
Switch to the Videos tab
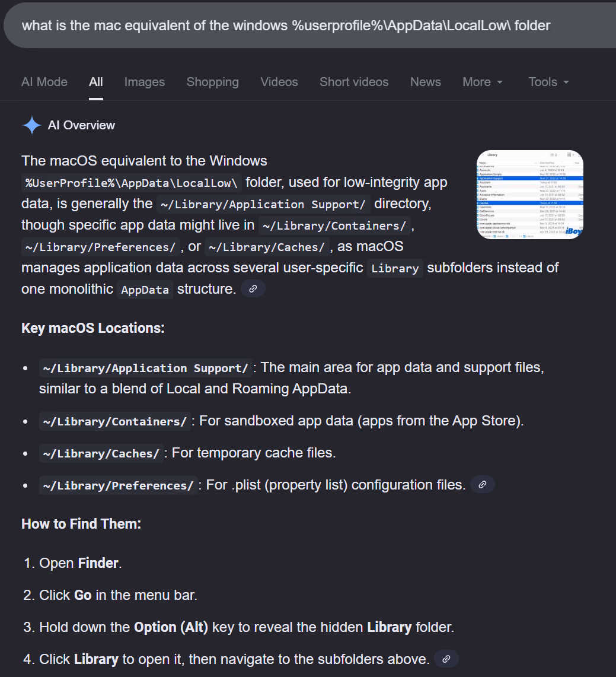(x=279, y=82)
